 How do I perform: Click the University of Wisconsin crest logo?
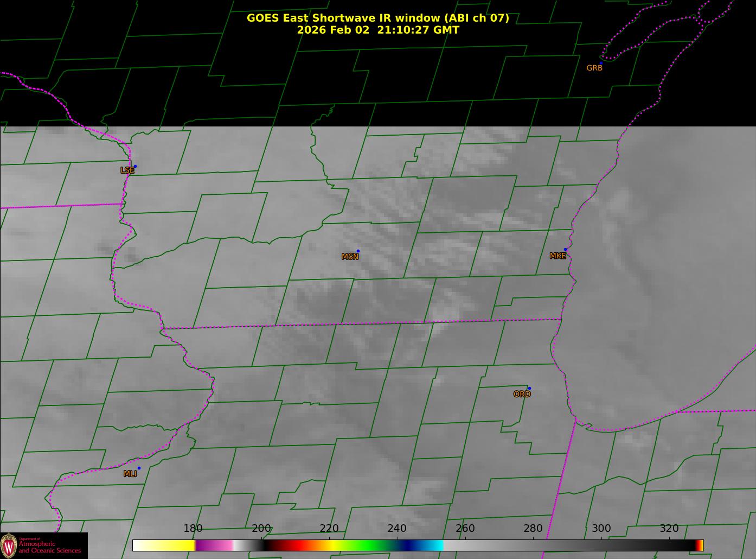point(9,545)
